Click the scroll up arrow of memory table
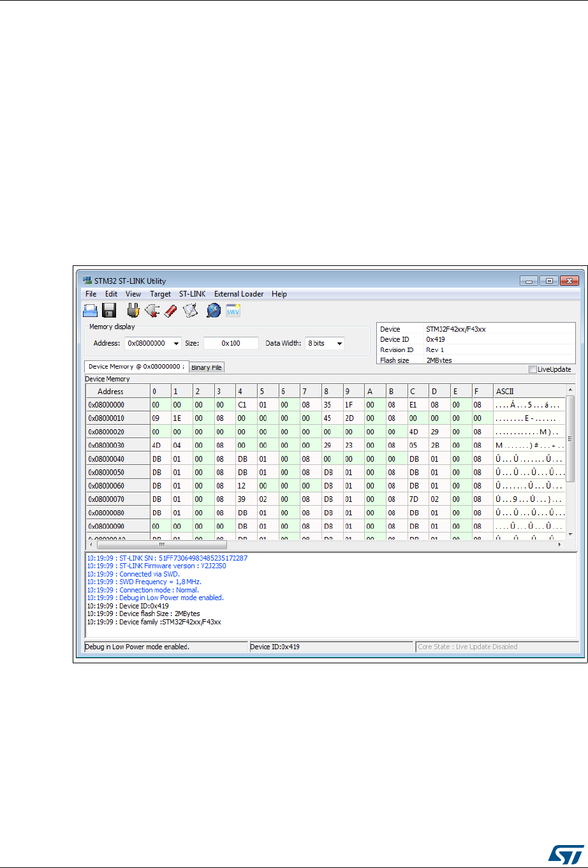Viewport: 588px width, 868px height. click(x=571, y=389)
